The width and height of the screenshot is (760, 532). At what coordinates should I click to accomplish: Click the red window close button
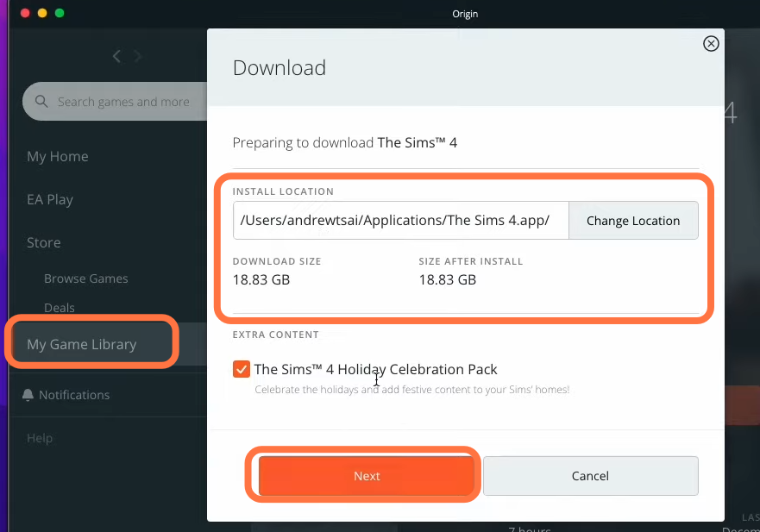[x=25, y=13]
